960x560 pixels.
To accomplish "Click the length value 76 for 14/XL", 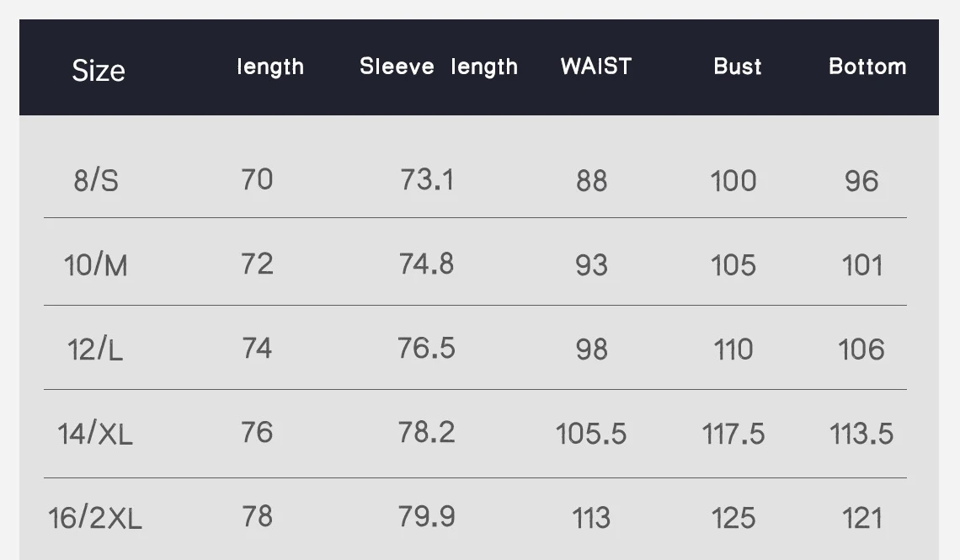I will pyautogui.click(x=257, y=432).
